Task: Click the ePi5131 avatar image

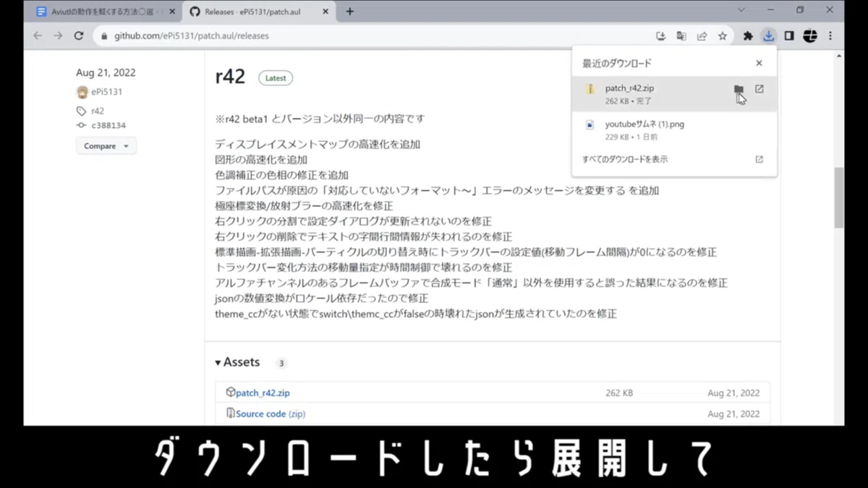Action: [x=82, y=92]
